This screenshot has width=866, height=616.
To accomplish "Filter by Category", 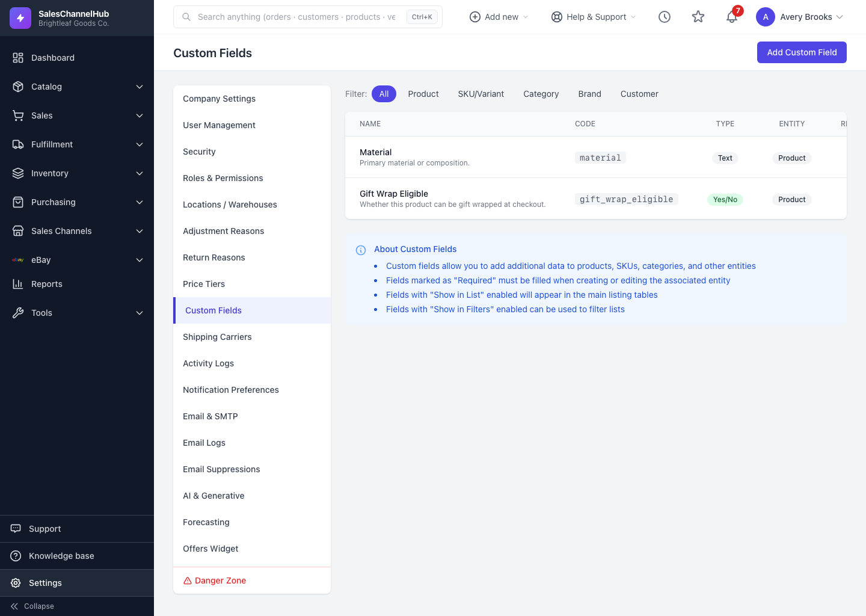I will click(541, 94).
